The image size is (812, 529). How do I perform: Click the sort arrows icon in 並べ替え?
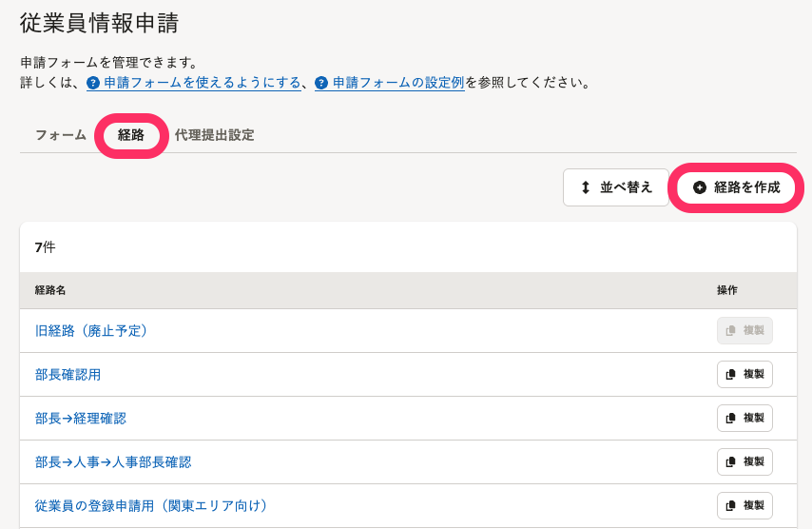tap(586, 187)
